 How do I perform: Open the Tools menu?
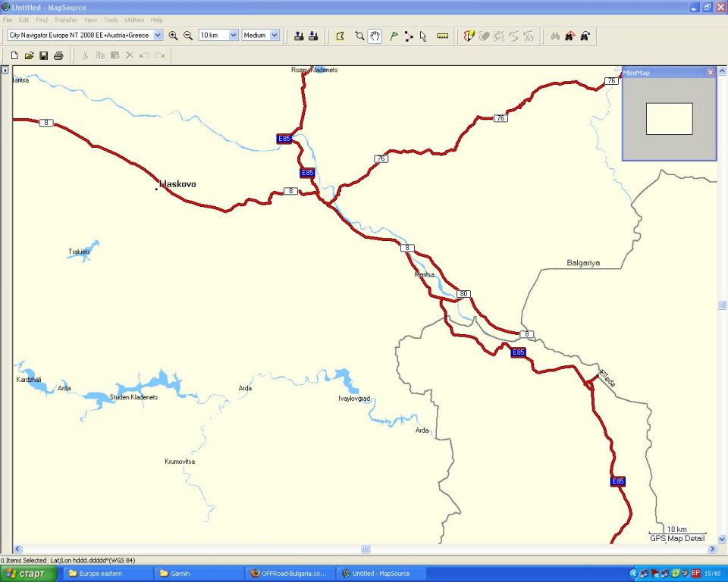[111, 20]
